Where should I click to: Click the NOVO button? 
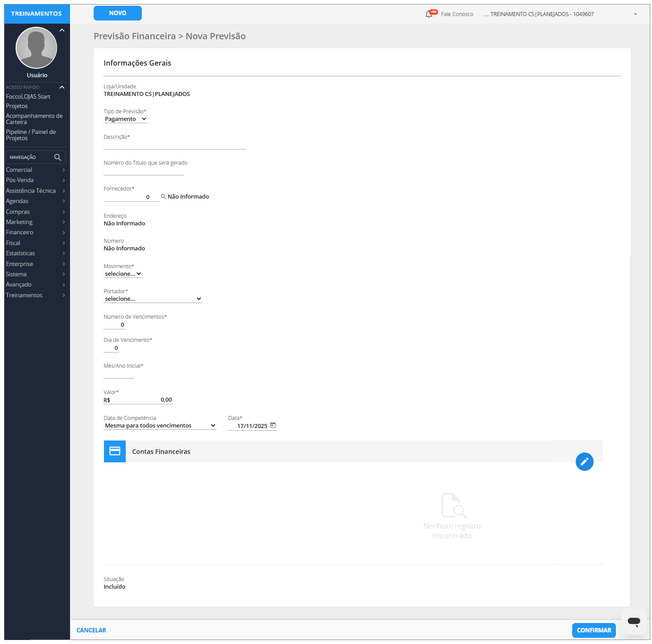(x=118, y=13)
